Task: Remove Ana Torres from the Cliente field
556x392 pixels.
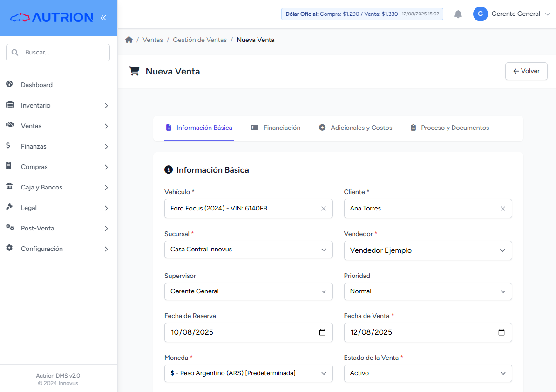Action: (x=503, y=209)
